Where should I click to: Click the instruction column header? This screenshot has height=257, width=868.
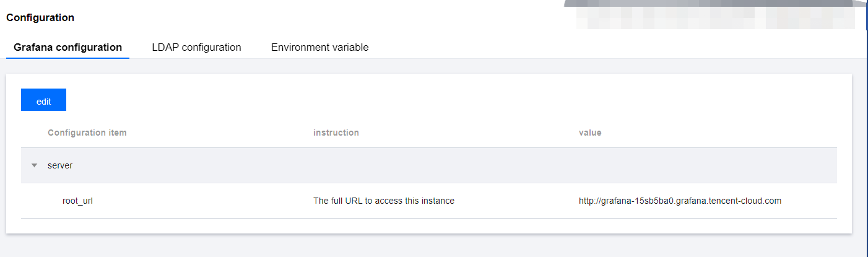336,133
